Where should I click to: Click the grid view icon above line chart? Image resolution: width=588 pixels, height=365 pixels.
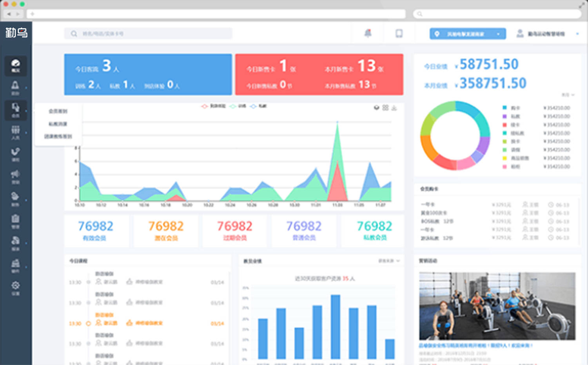click(x=385, y=108)
